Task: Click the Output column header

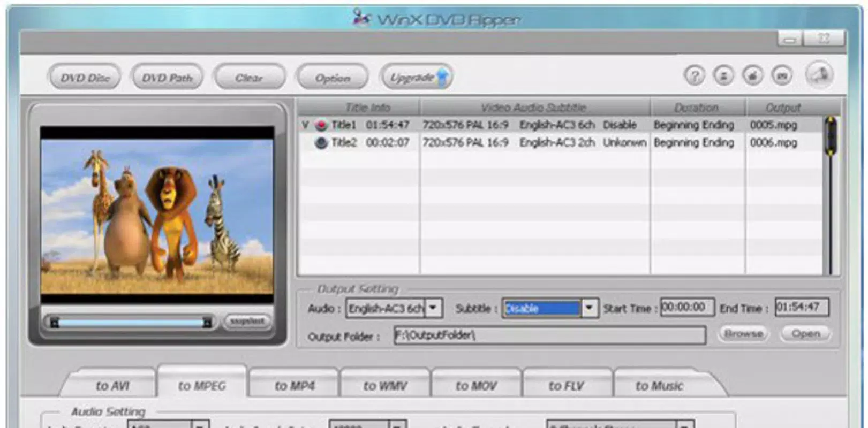Action: 783,108
